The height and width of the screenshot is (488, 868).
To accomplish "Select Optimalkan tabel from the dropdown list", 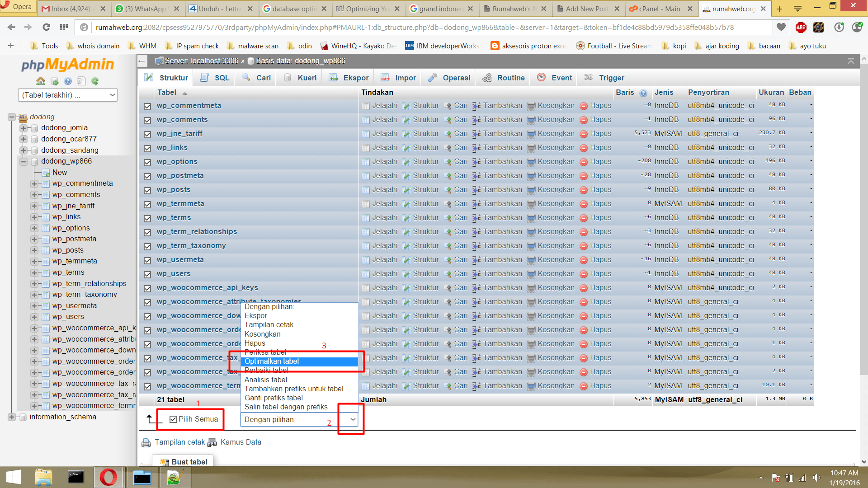I will tap(299, 361).
